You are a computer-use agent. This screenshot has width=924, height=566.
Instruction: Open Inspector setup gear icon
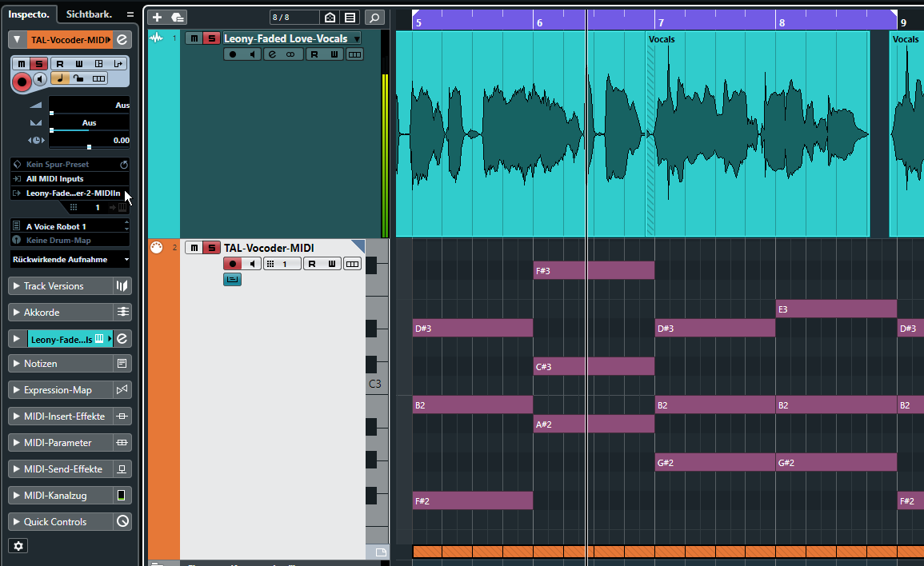coord(19,545)
